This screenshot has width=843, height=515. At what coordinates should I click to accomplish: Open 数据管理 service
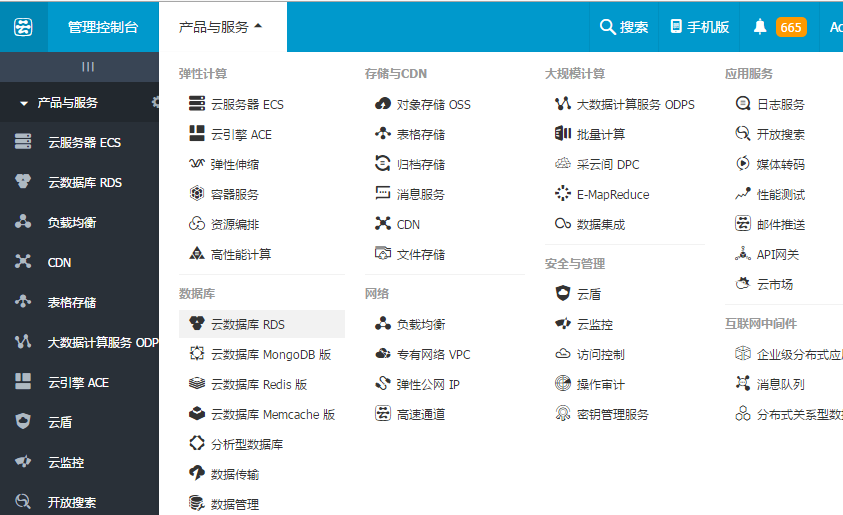tap(234, 504)
